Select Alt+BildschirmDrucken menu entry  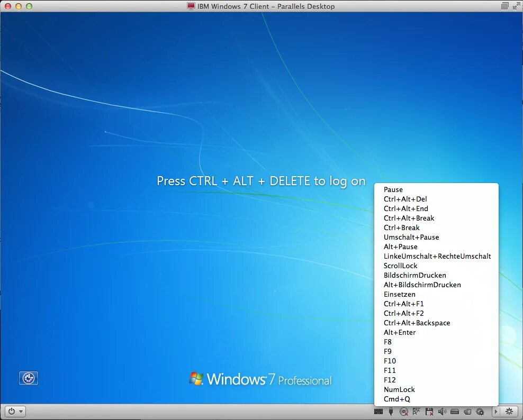pyautogui.click(x=436, y=285)
